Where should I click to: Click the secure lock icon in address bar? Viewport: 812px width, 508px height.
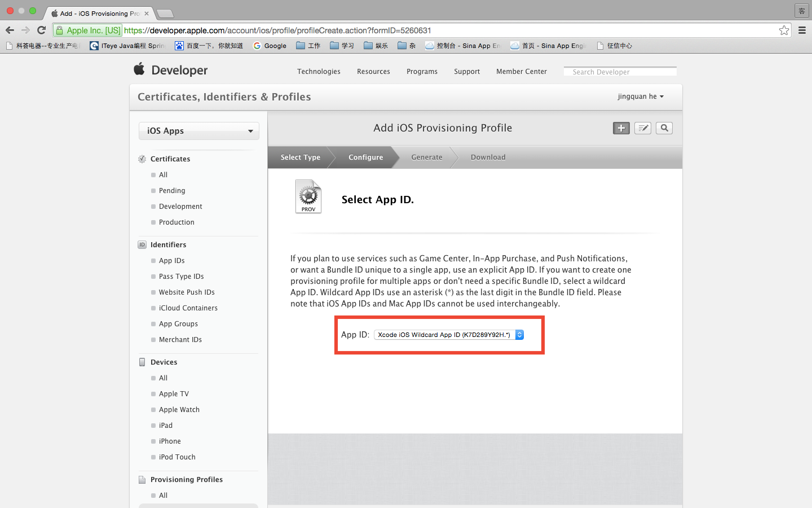(60, 30)
